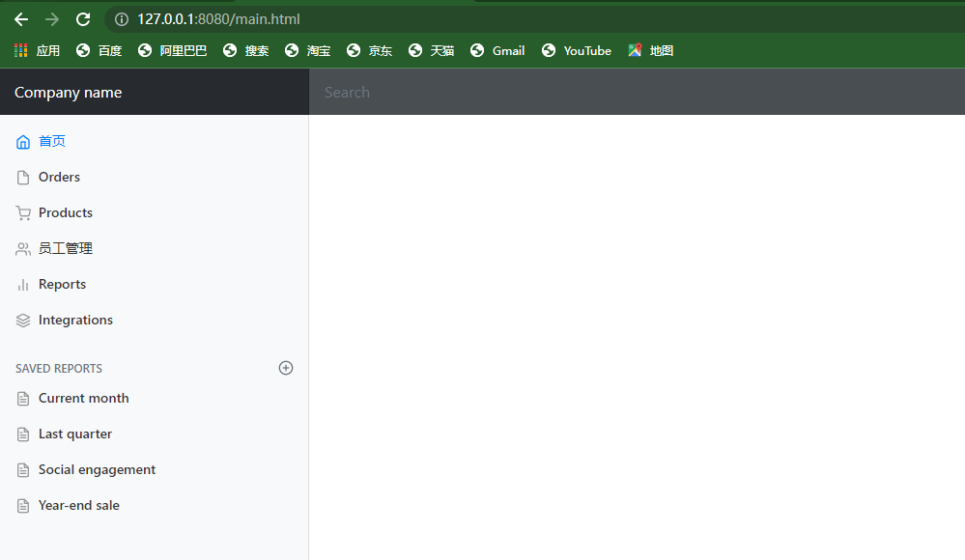Click the document icon beside Last quarter

click(23, 434)
